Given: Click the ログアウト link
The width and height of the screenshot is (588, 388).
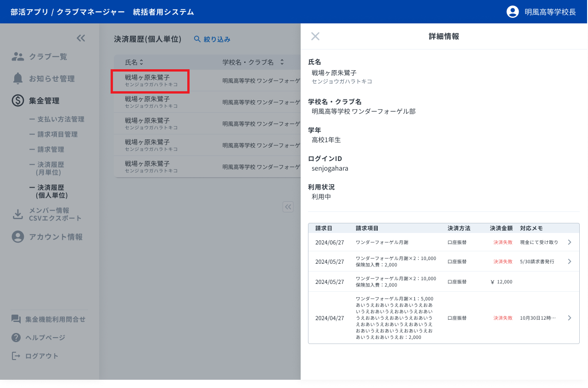Looking at the screenshot, I should 42,356.
